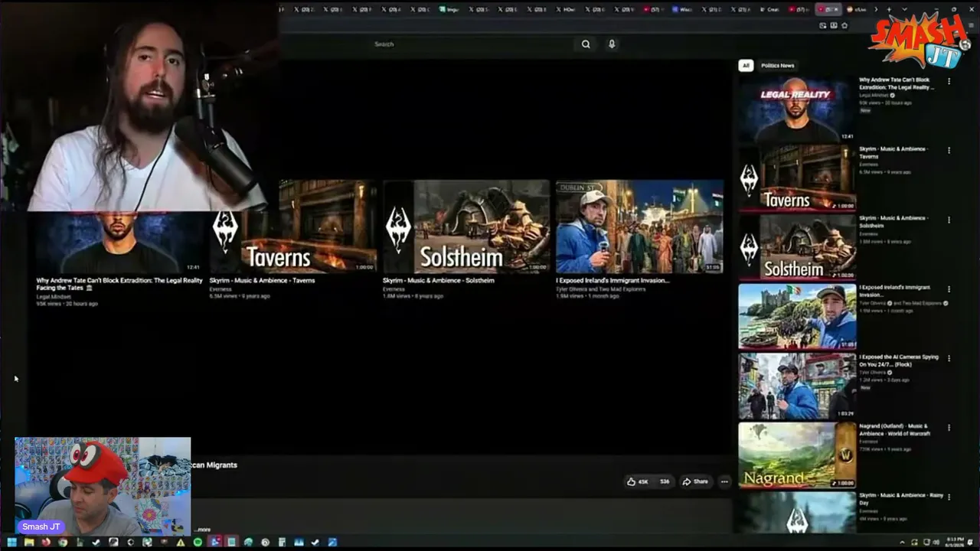Open the more actions menu beside Share
The image size is (980, 551).
[x=724, y=481]
